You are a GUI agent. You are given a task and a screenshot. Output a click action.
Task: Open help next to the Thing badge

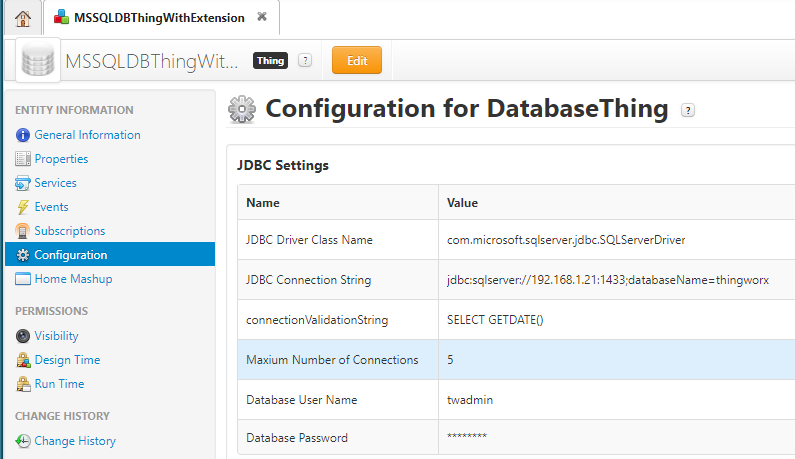(305, 60)
